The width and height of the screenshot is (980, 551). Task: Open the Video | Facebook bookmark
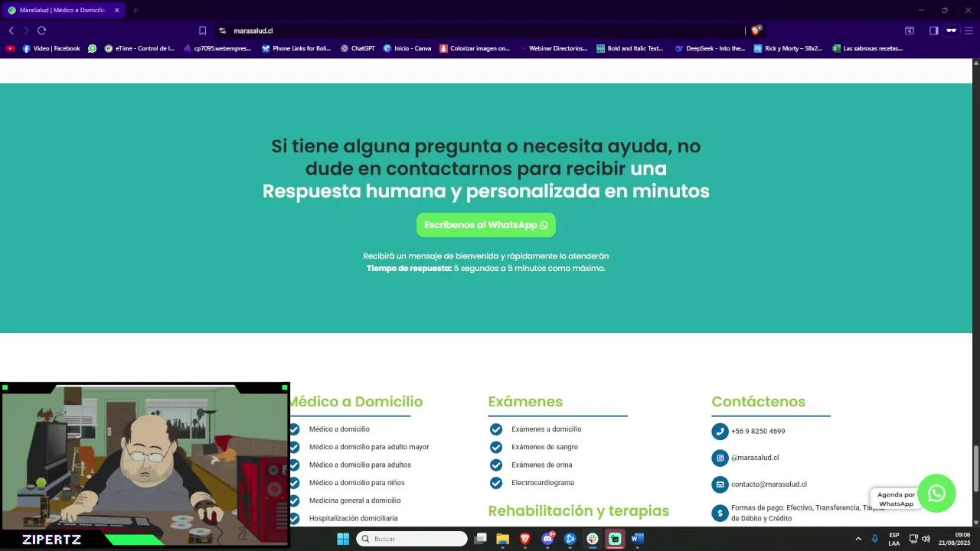[x=51, y=48]
